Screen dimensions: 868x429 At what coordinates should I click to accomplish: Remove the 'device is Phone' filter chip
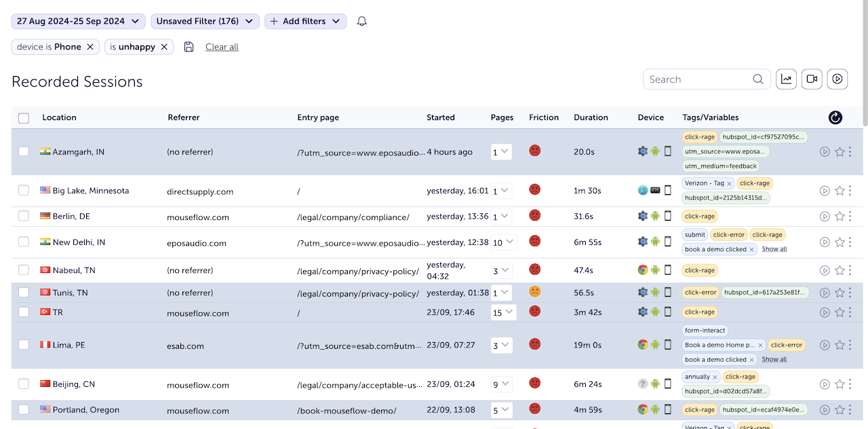point(90,47)
